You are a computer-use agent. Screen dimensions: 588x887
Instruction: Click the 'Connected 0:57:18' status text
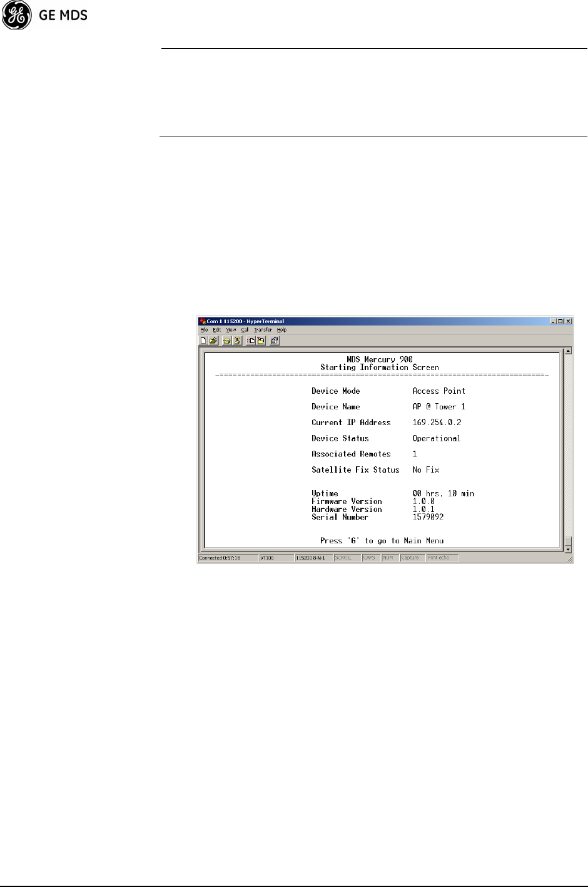coord(219,558)
